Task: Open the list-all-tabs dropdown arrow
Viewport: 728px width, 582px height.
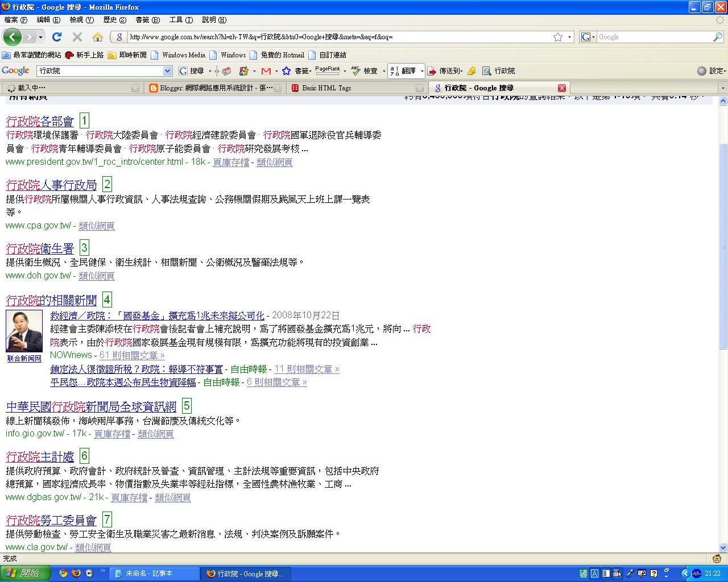Action: tap(723, 88)
